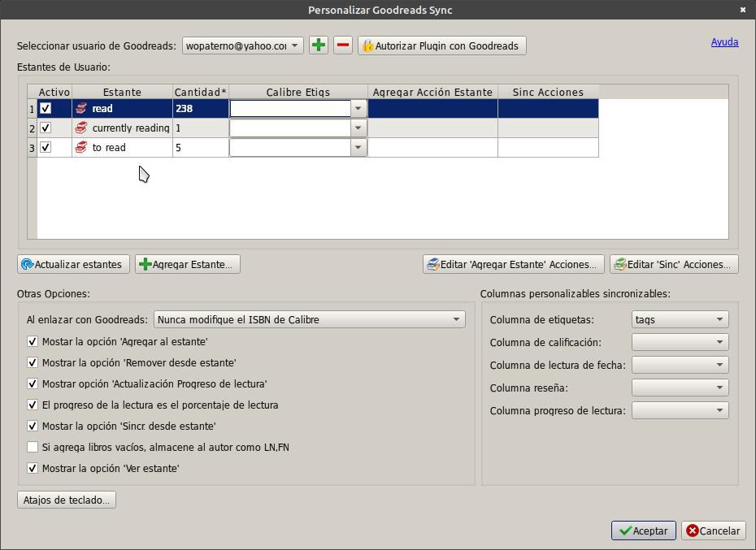Open the Columna de calificación dropdown
The width and height of the screenshot is (756, 550).
(x=680, y=342)
